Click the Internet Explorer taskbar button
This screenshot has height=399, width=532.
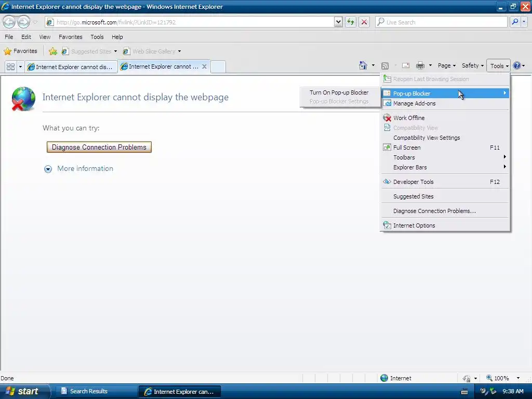(x=179, y=392)
